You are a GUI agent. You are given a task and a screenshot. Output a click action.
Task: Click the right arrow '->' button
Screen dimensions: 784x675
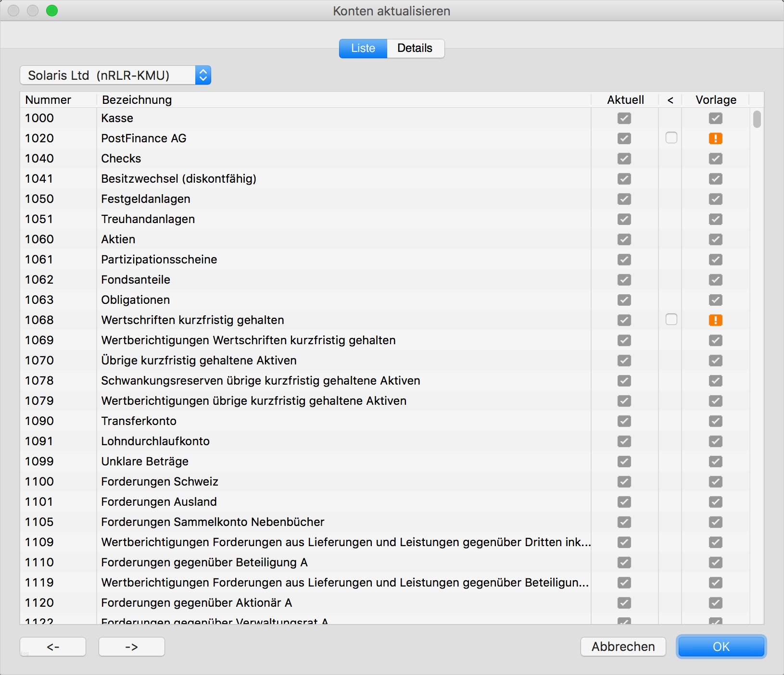click(x=131, y=647)
